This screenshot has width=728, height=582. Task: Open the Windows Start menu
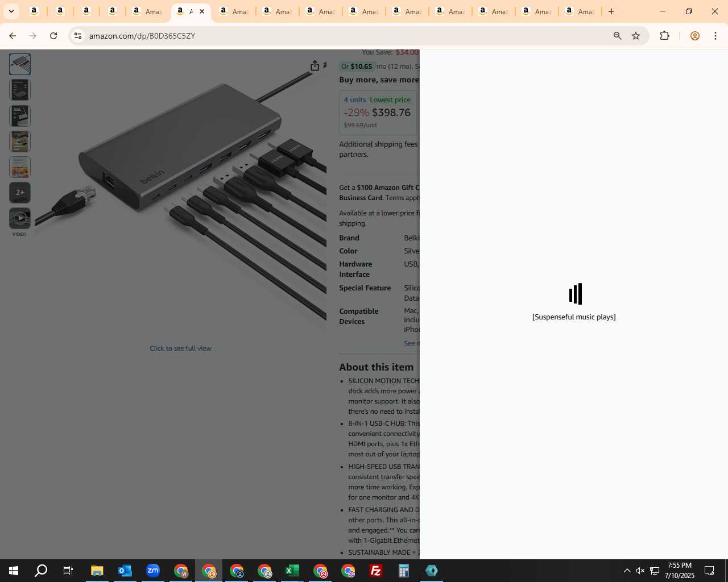(x=14, y=571)
